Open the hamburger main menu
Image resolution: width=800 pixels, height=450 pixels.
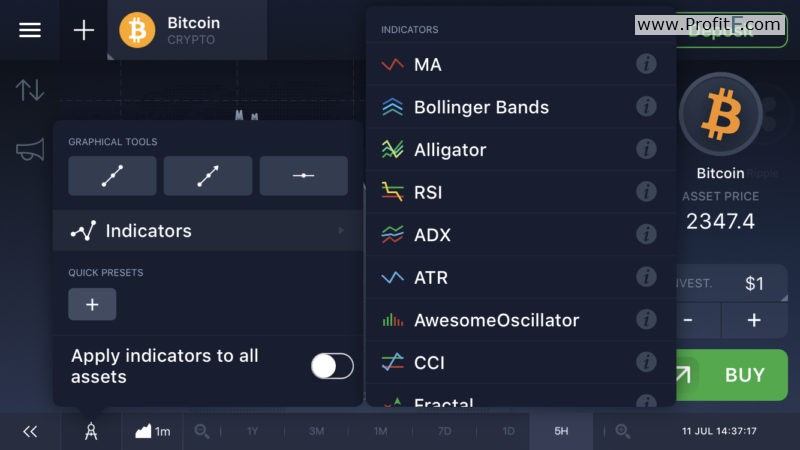30,30
